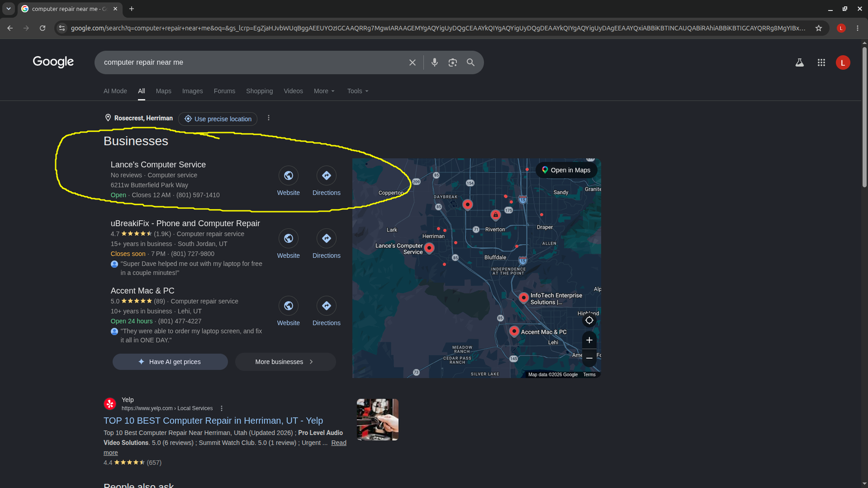
Task: Zoom in on the map
Action: click(589, 340)
